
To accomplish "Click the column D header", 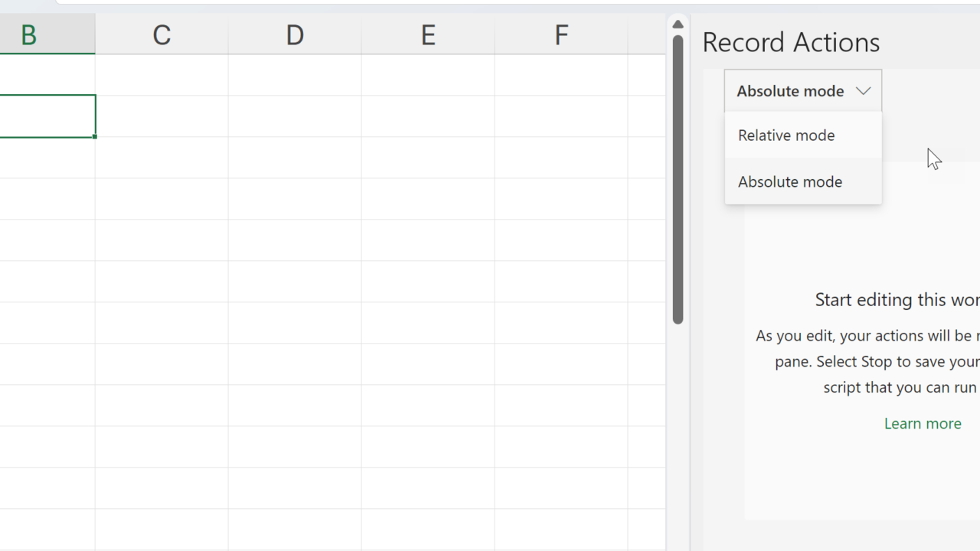I will pos(295,35).
